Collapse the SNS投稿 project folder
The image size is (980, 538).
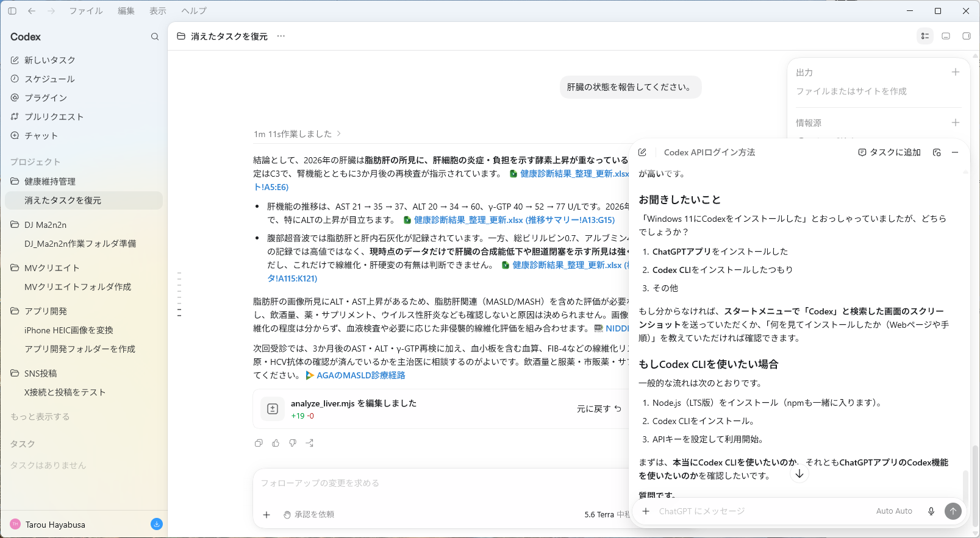pyautogui.click(x=15, y=373)
